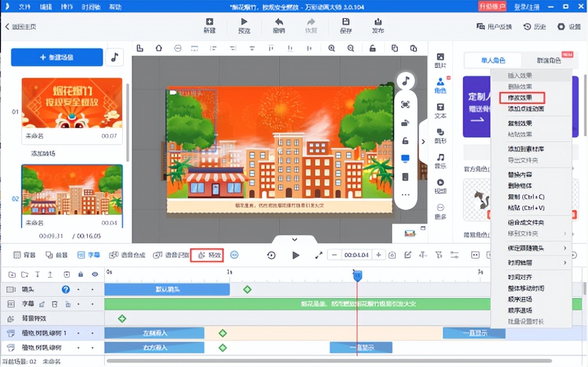The height and width of the screenshot is (367, 588).
Task: Collapse the canvas with the down chevron
Action: (x=295, y=240)
